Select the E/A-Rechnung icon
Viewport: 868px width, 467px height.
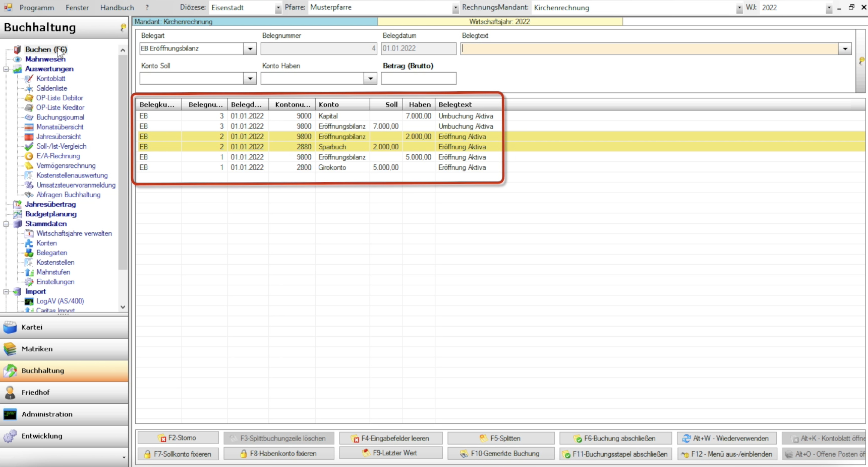(x=29, y=156)
